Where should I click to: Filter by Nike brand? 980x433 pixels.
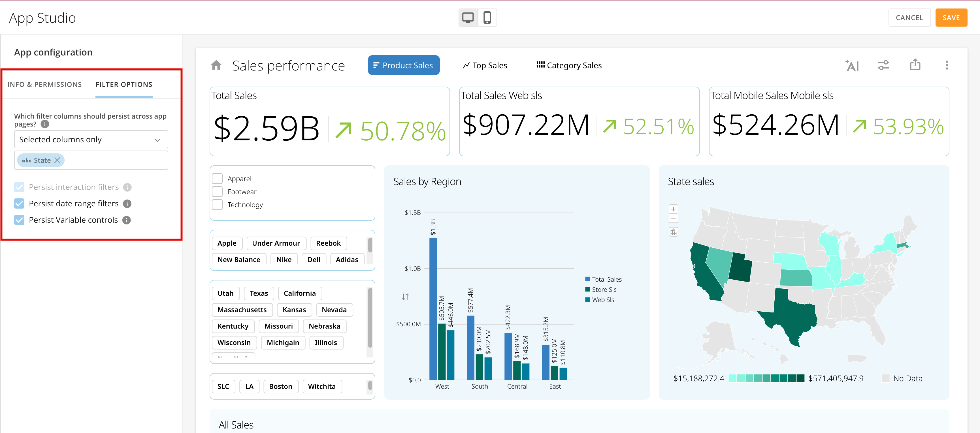[284, 260]
